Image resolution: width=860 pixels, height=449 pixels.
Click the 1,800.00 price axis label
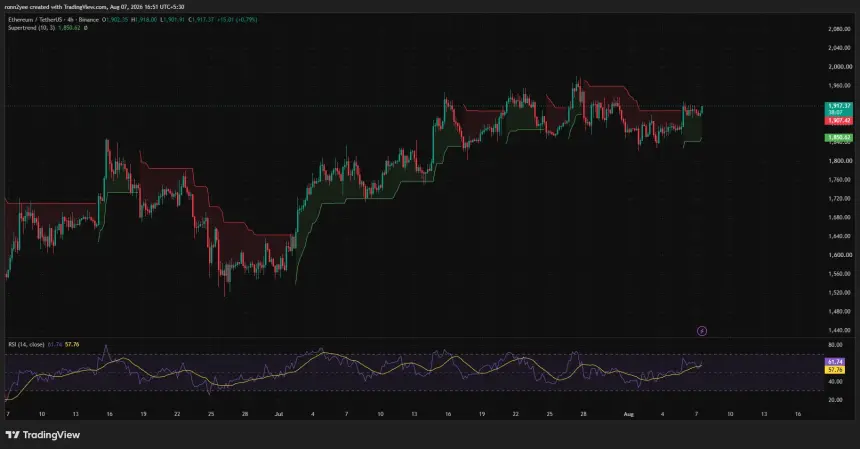pos(839,161)
